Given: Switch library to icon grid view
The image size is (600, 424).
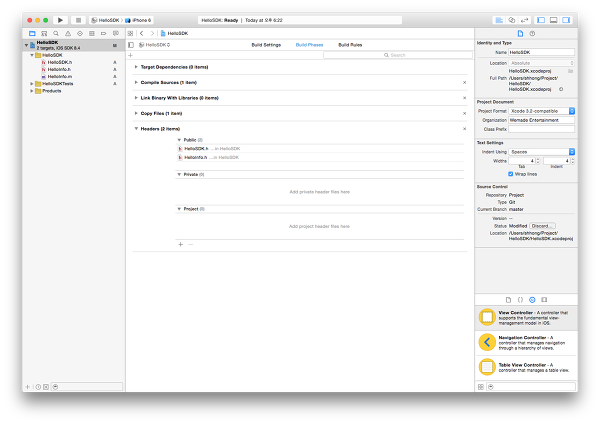Looking at the screenshot, I should pos(481,387).
